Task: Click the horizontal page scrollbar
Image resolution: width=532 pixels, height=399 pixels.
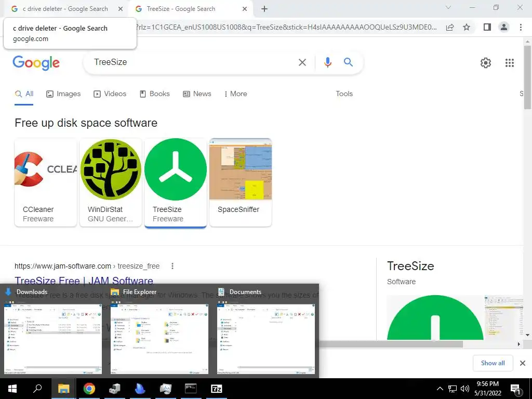Action: click(x=390, y=344)
